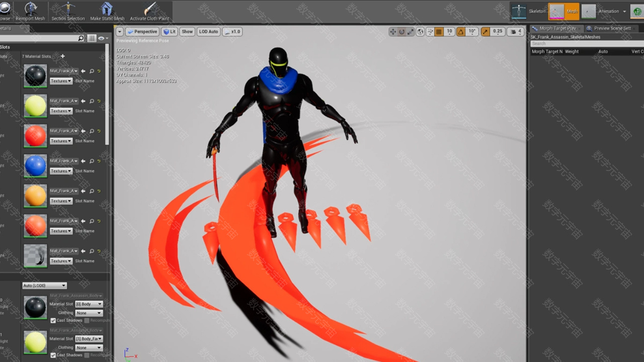Switch to the Preview Scene Settings tab
Viewport: 644px width, 362px height.
click(609, 28)
